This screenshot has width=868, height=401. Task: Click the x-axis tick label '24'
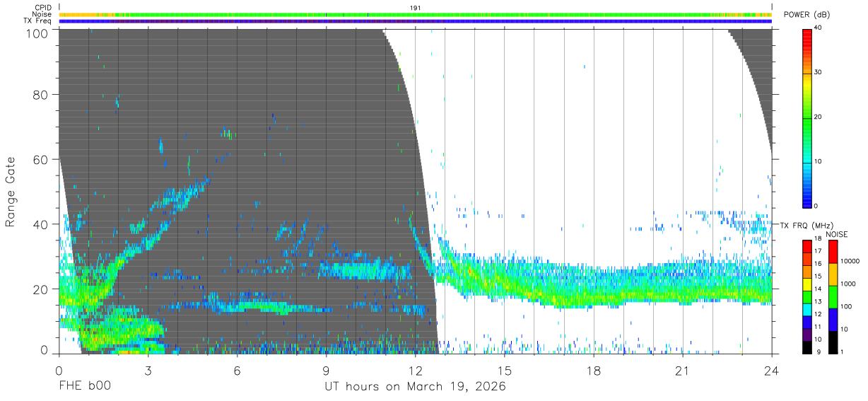tap(771, 371)
